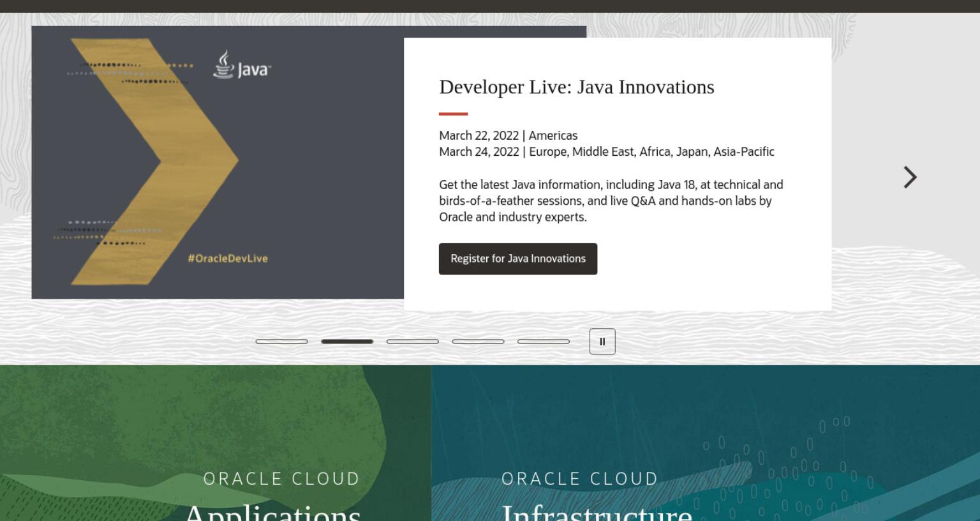Click the Java logo in the banner
980x521 pixels.
point(242,64)
